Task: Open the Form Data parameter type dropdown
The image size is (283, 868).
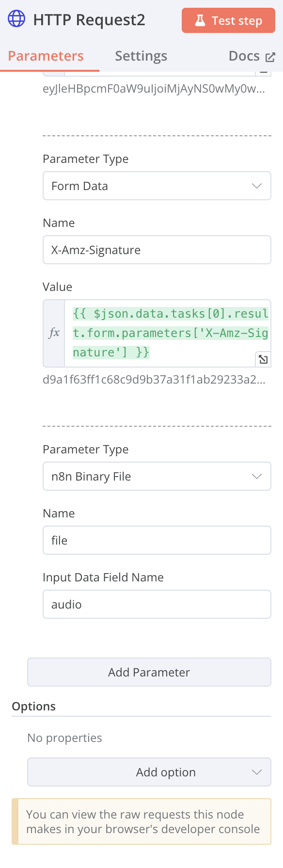Action: pyautogui.click(x=157, y=186)
